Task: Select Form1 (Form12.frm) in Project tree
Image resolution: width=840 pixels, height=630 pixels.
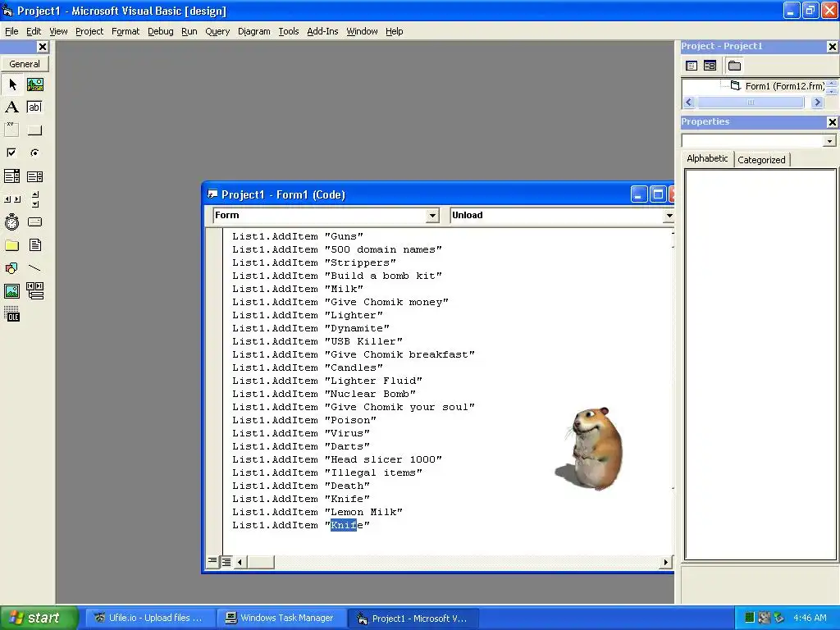Action: 784,85
